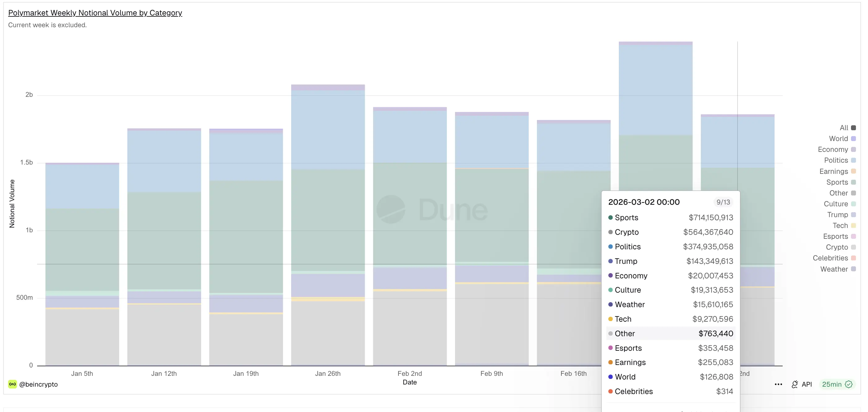The height and width of the screenshot is (412, 868).
Task: Click the Jan 26th stacked bar
Action: pos(328,222)
